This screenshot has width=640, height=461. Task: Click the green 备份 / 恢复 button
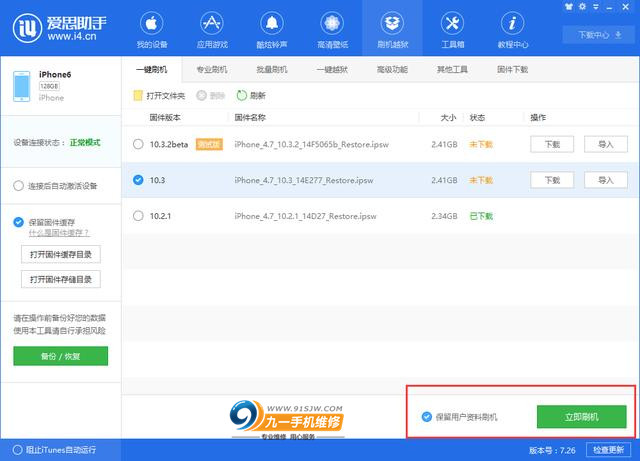click(x=60, y=356)
